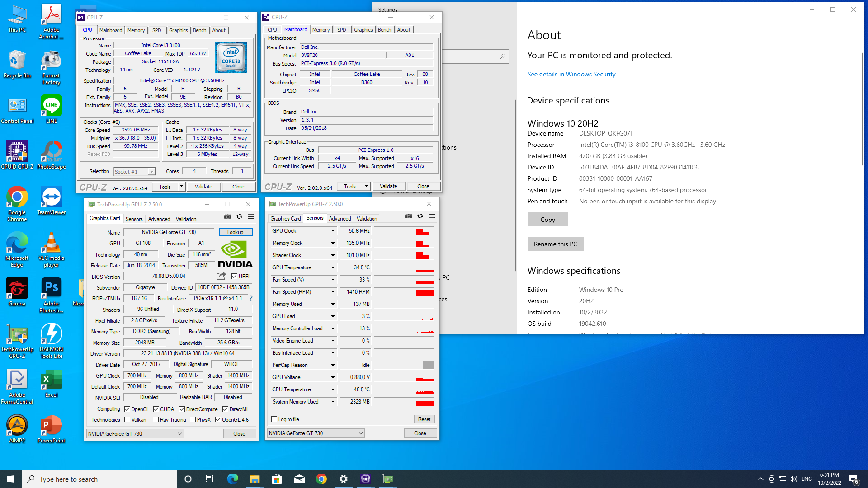Open See details in Windows Security link
Image resolution: width=868 pixels, height=488 pixels.
(571, 74)
